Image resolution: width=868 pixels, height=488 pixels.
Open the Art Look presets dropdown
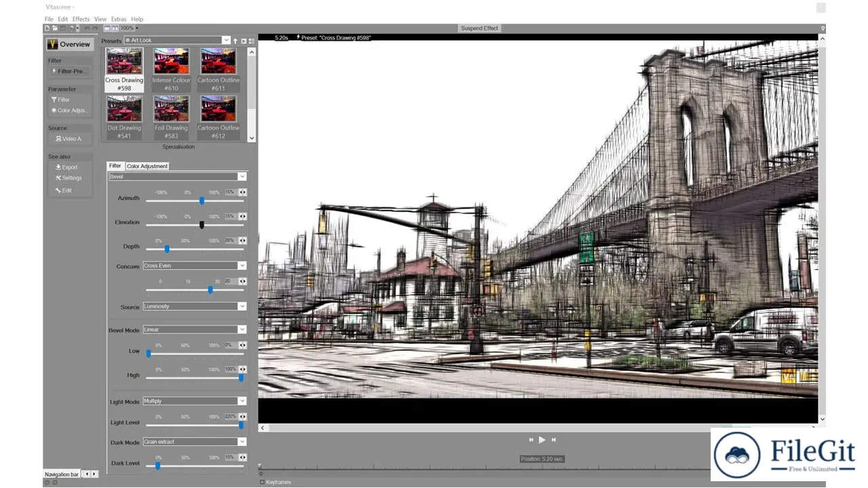(177, 41)
